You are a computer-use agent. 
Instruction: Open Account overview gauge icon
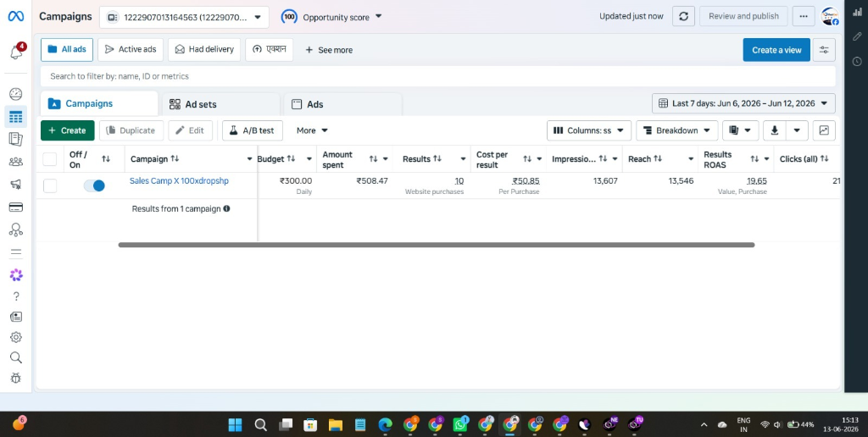[16, 94]
